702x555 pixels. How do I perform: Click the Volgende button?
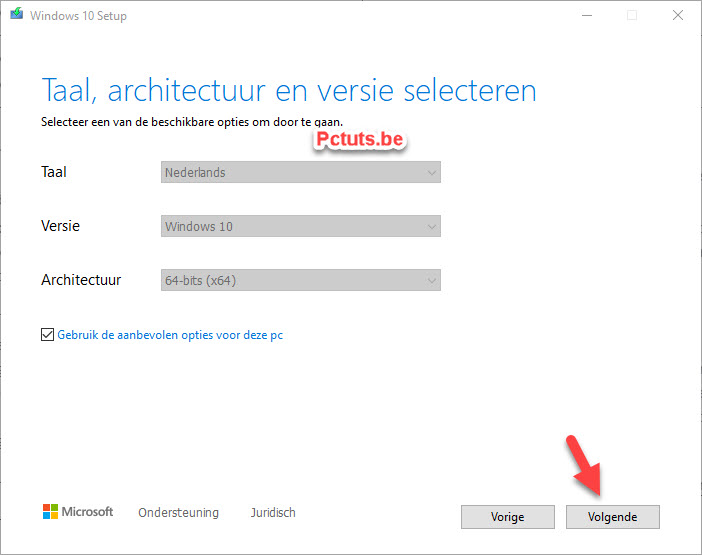(x=612, y=517)
